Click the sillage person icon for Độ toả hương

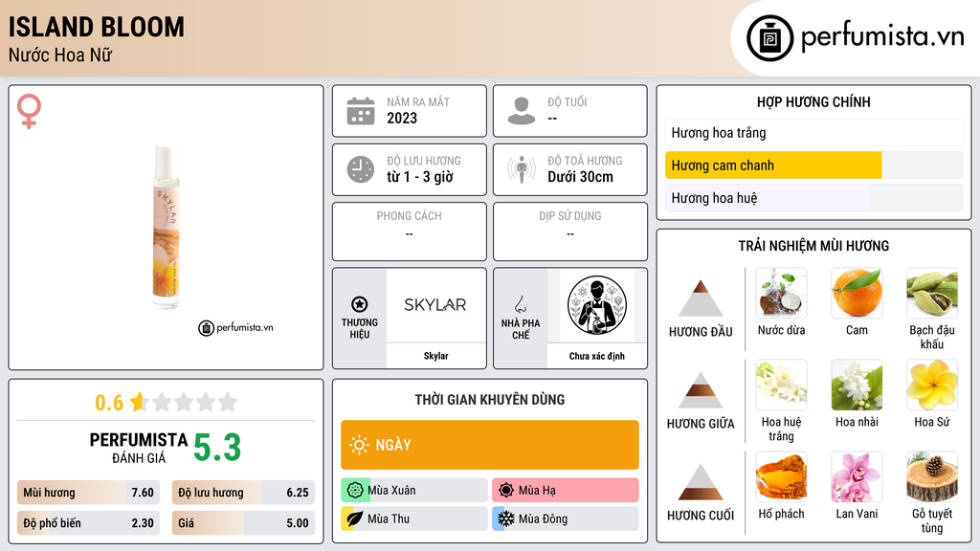coord(522,169)
